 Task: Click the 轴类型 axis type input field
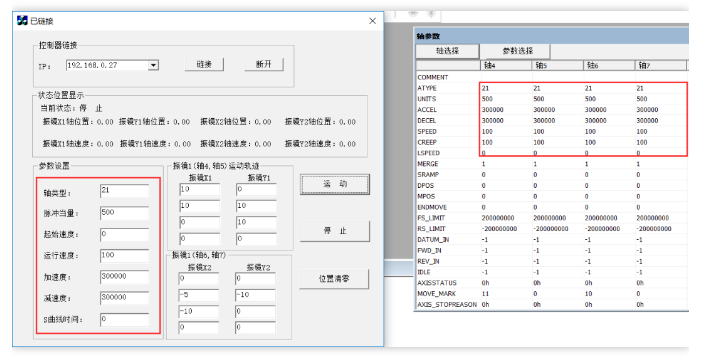pos(125,191)
